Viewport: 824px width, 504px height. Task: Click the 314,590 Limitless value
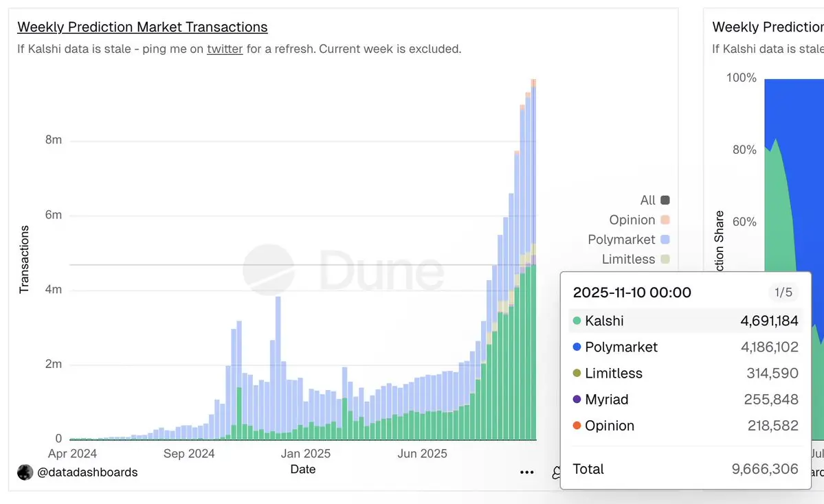(772, 374)
